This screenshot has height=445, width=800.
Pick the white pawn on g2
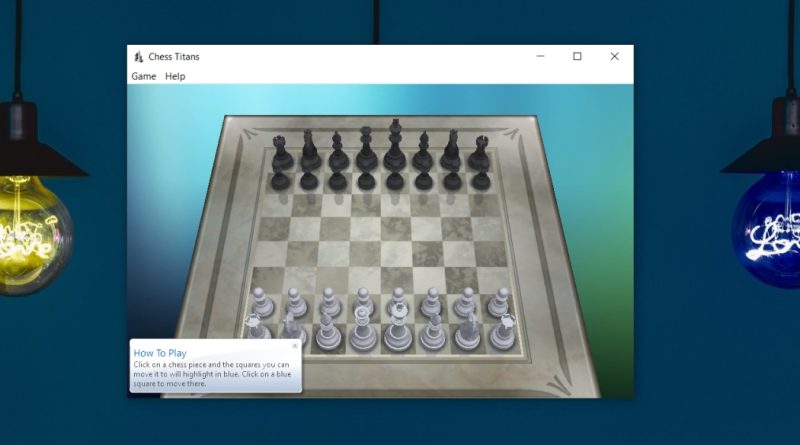[x=465, y=302]
